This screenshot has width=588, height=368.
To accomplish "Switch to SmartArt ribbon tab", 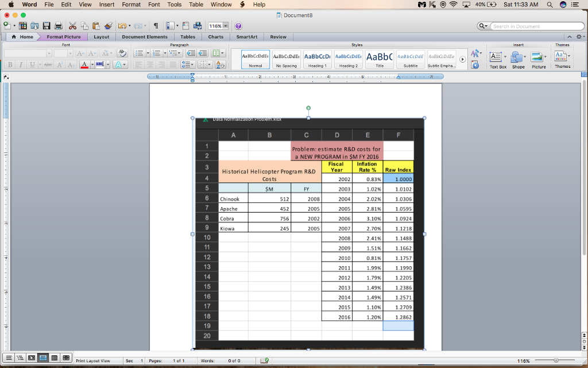I will [x=247, y=37].
